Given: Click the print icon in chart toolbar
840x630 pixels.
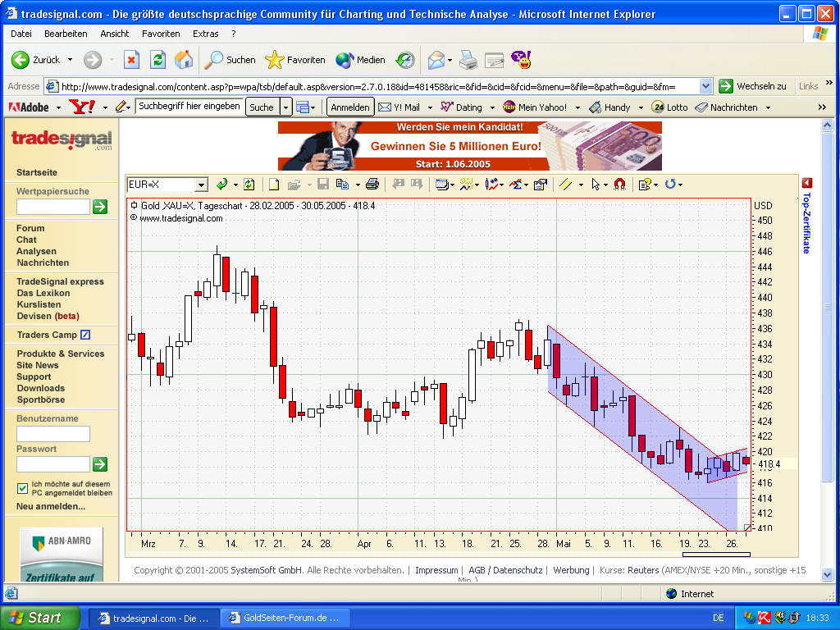Looking at the screenshot, I should pos(372,185).
